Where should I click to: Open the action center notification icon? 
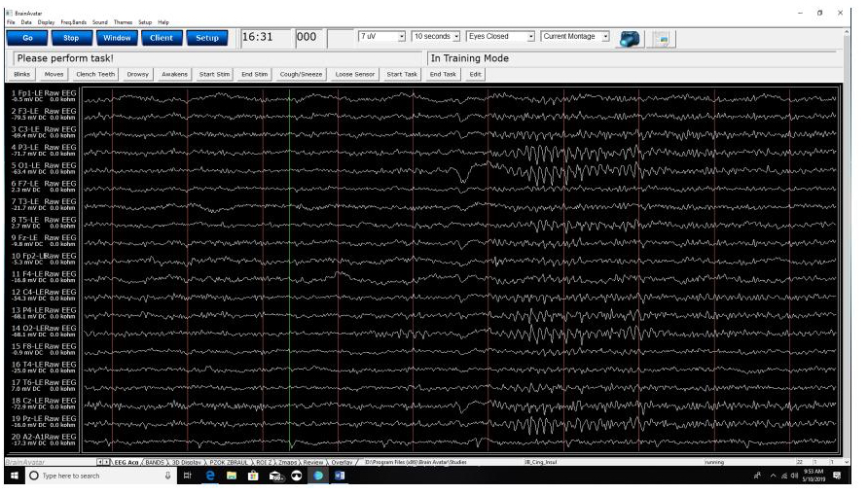coord(836,476)
